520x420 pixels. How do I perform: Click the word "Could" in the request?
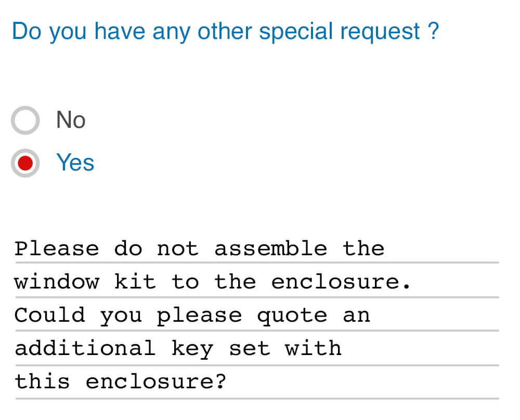[49, 316]
